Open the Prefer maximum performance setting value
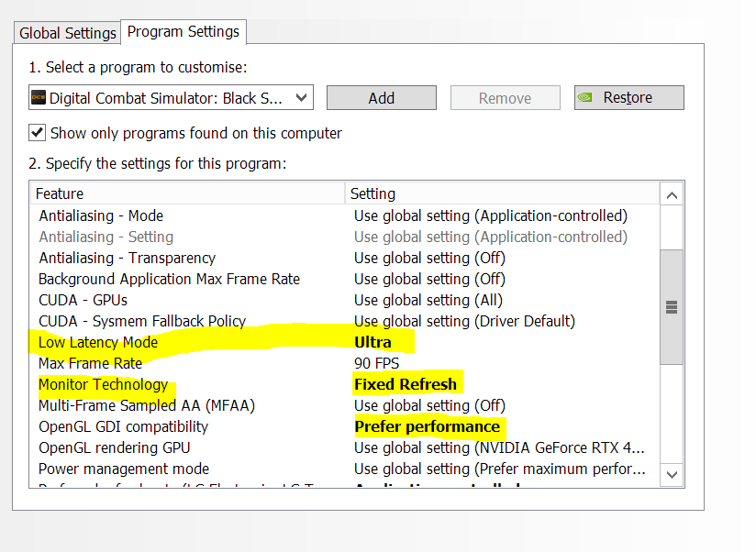Image resolution: width=756 pixels, height=552 pixels. click(x=500, y=469)
